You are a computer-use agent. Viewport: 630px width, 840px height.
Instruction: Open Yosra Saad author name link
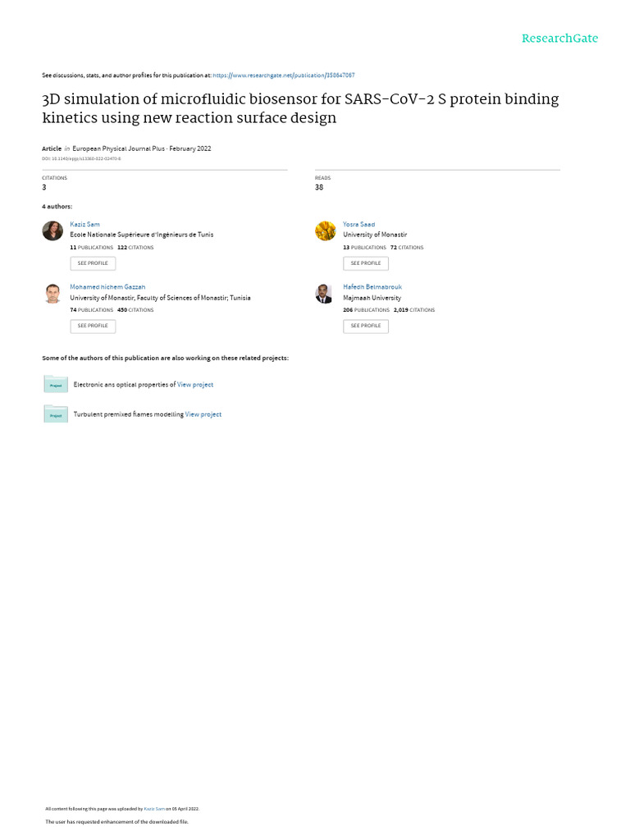[x=358, y=224]
